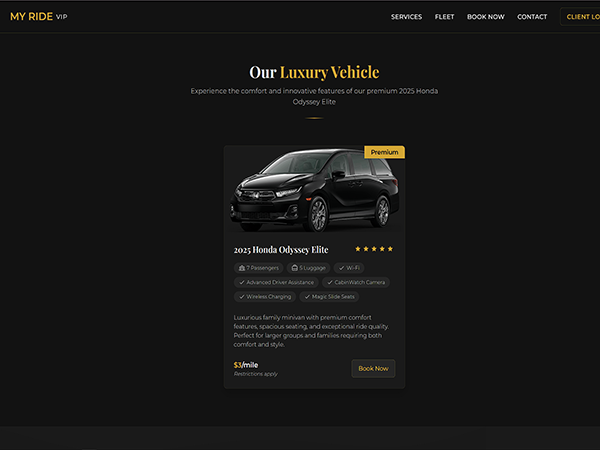Open the MY RIDE VIP logo link
This screenshot has width=600, height=450.
coord(39,16)
